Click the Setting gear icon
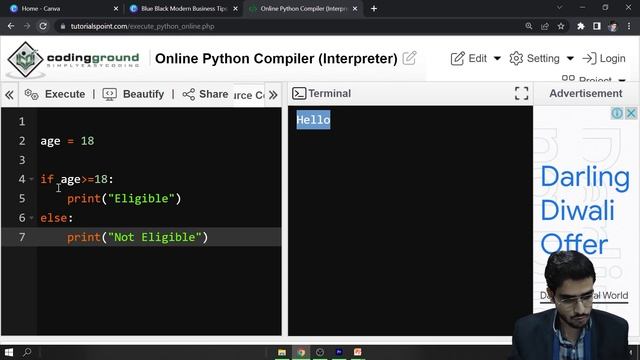 pyautogui.click(x=516, y=58)
